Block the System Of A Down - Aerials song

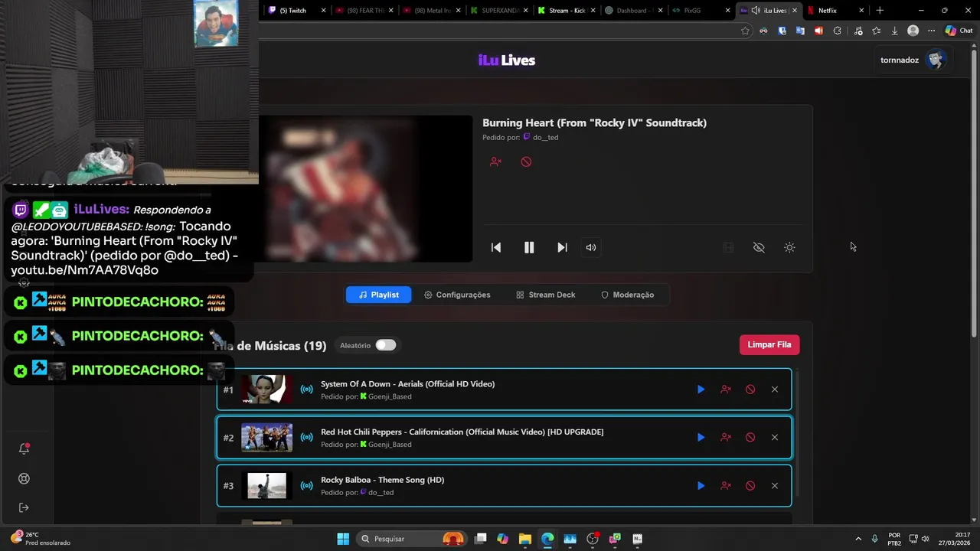click(x=750, y=390)
